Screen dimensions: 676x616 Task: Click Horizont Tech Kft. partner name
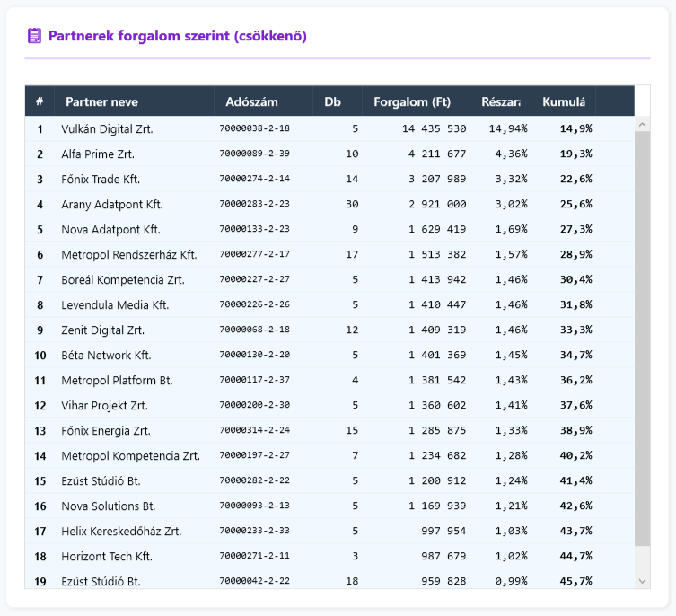tap(107, 557)
